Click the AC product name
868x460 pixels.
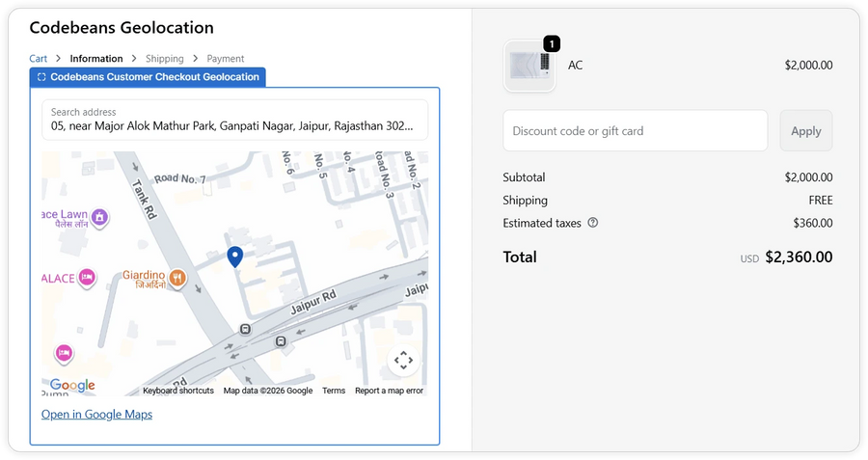[575, 66]
